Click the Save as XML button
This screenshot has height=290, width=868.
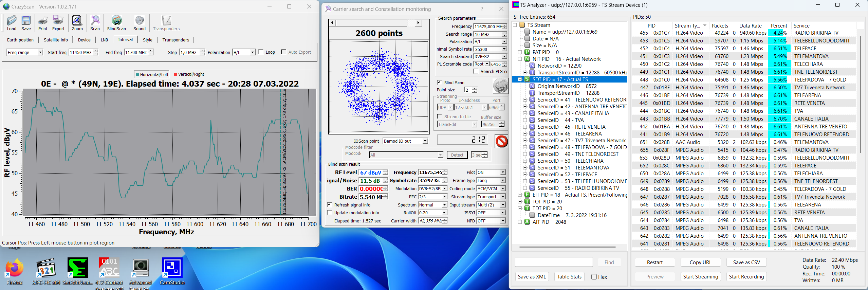click(x=532, y=277)
